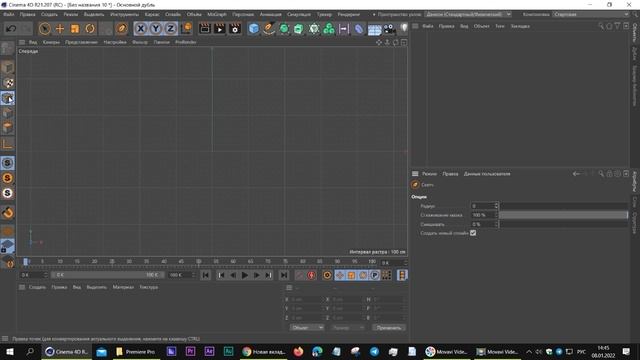Select the orange spline sketch tool
The image size is (640, 360).
[x=121, y=29]
